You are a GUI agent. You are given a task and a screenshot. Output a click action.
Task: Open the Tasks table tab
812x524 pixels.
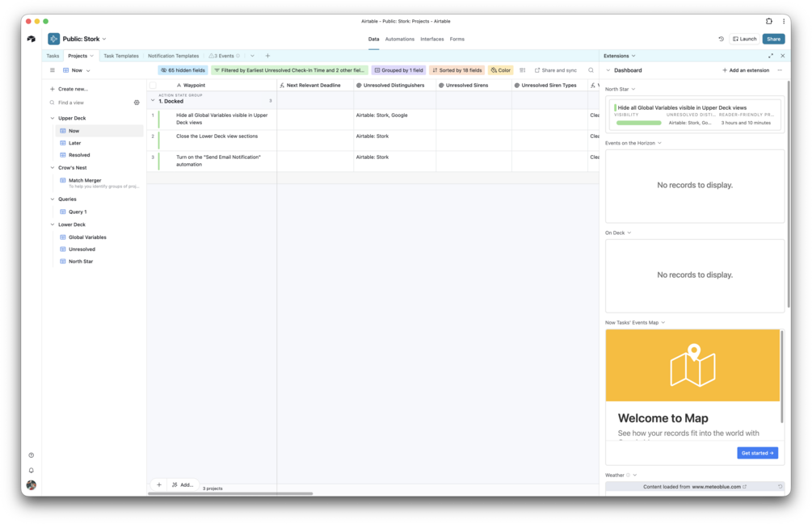coord(53,56)
